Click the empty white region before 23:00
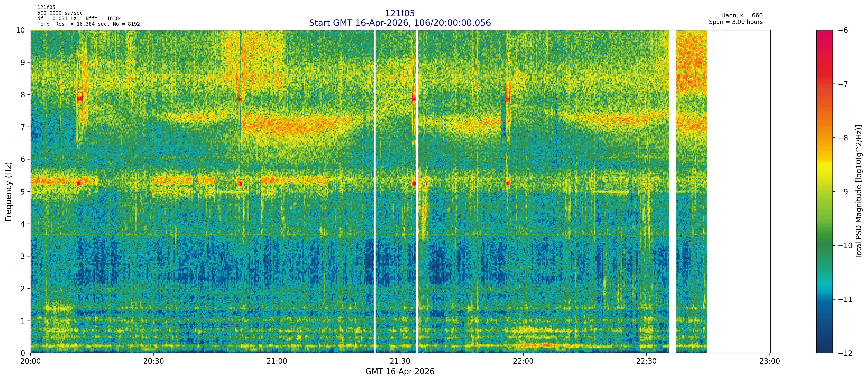This screenshot has height=381, width=868. point(738,192)
